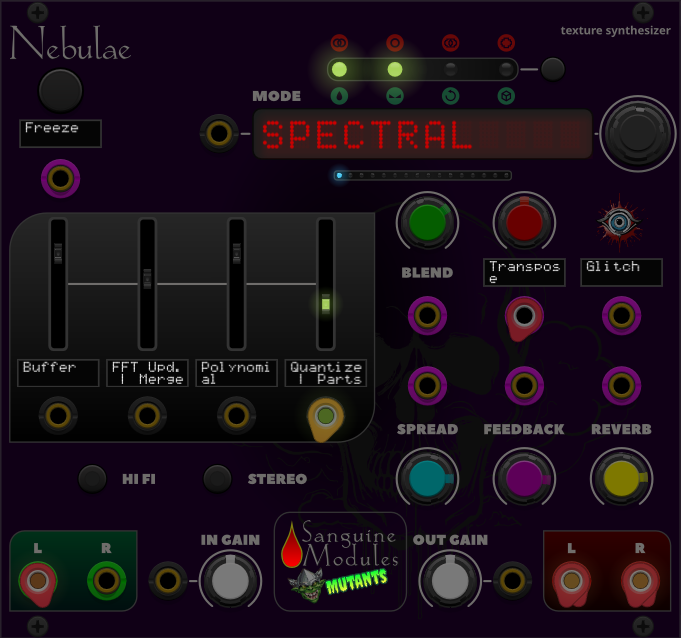
Task: Click the Glitch CV input jack
Action: pyautogui.click(x=621, y=315)
